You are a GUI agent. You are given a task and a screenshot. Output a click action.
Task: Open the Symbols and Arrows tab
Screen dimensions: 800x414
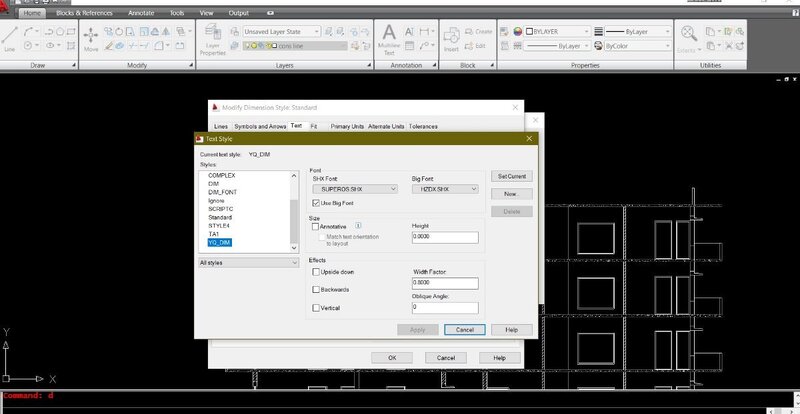[259, 127]
